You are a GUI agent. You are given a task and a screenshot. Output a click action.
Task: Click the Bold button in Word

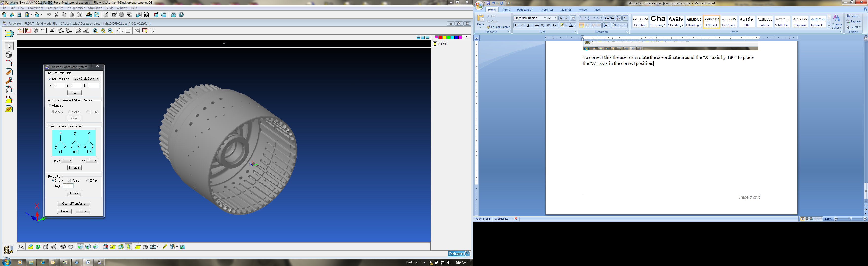pyautogui.click(x=516, y=25)
